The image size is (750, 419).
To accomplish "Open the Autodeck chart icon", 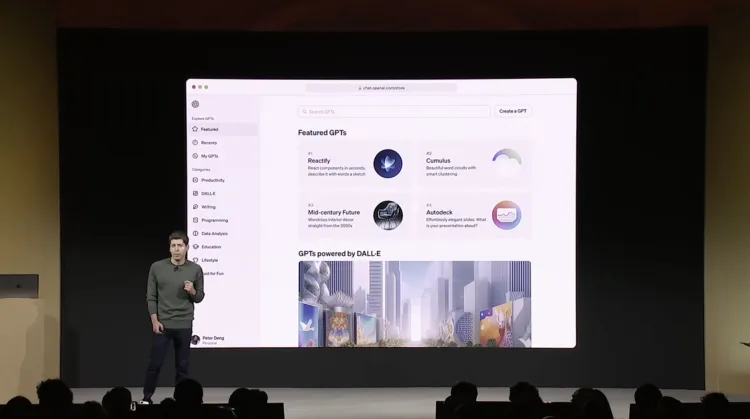I will 507,215.
